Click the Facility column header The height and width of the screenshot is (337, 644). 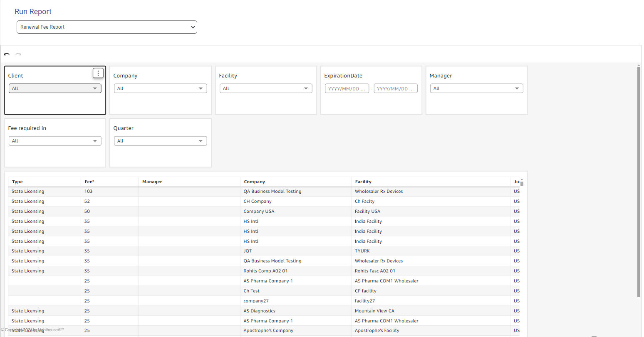point(363,182)
